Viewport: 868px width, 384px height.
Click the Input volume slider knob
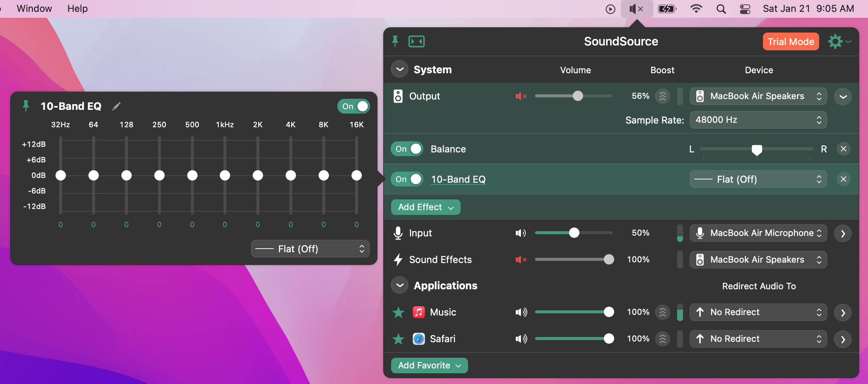574,233
